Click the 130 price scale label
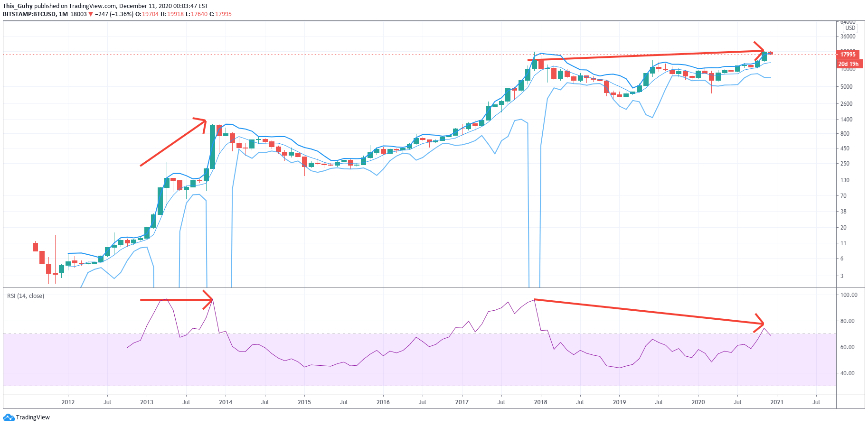868x426 pixels. [x=845, y=180]
